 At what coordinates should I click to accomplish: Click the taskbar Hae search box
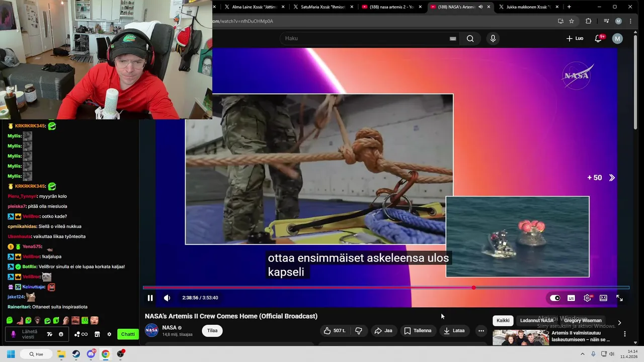click(36, 354)
